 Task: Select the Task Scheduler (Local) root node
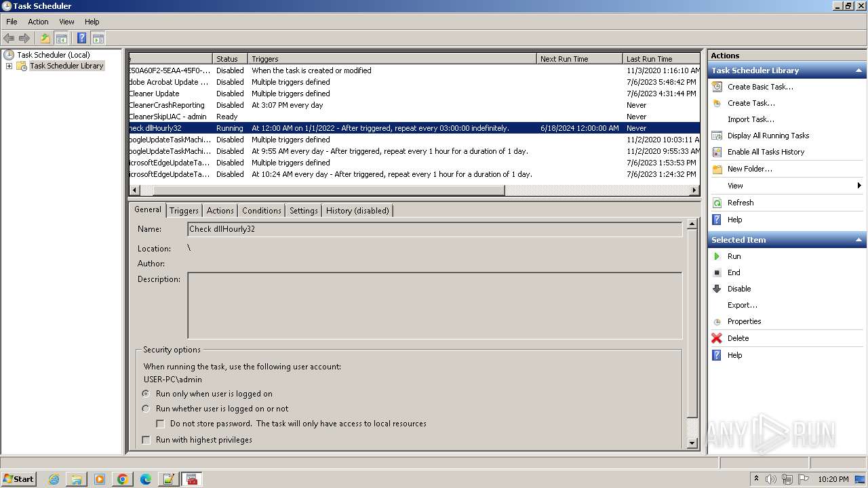point(54,55)
